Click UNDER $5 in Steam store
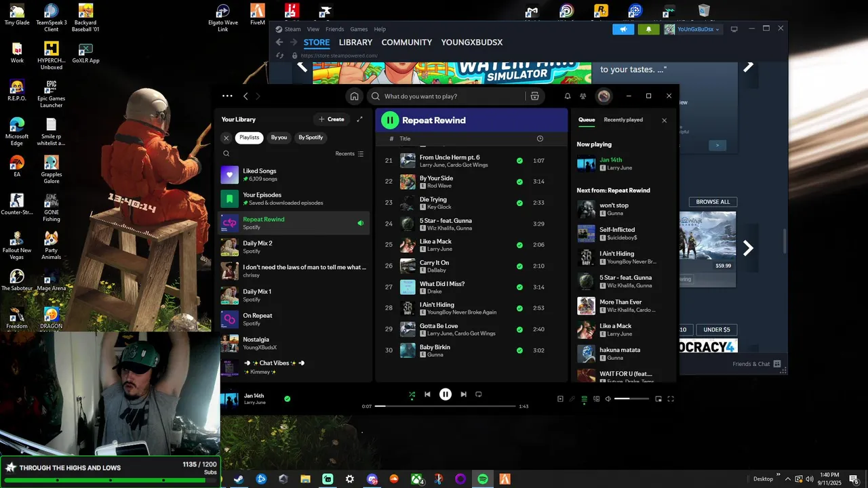The height and width of the screenshot is (488, 868). pos(717,329)
